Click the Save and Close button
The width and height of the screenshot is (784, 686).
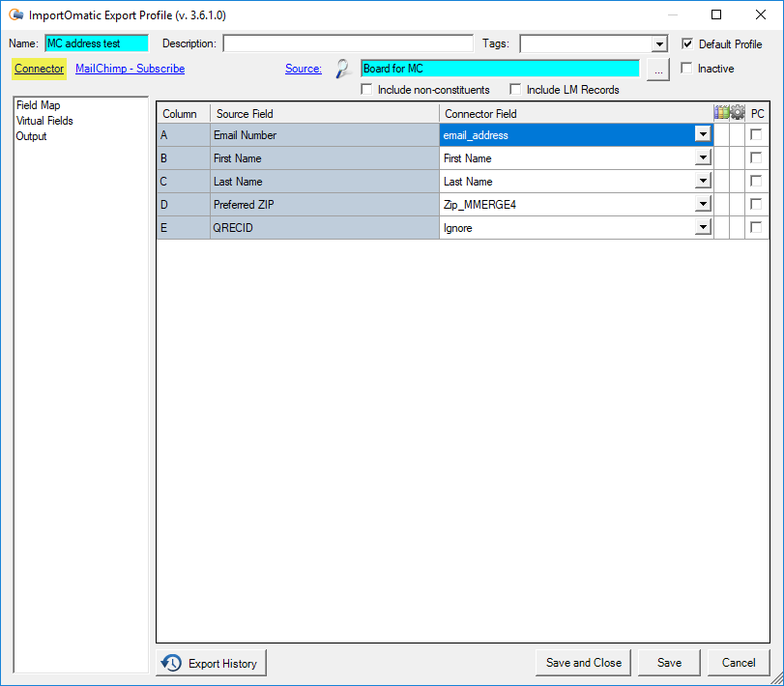coord(584,663)
